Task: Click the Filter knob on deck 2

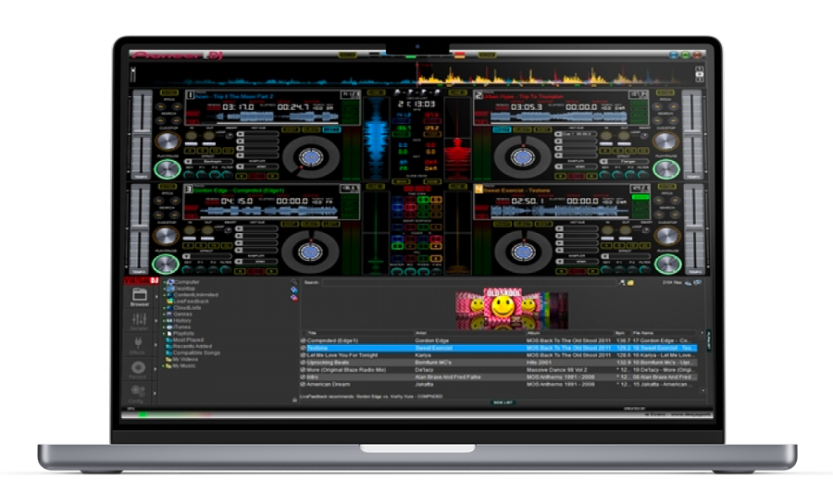Action: (x=643, y=174)
